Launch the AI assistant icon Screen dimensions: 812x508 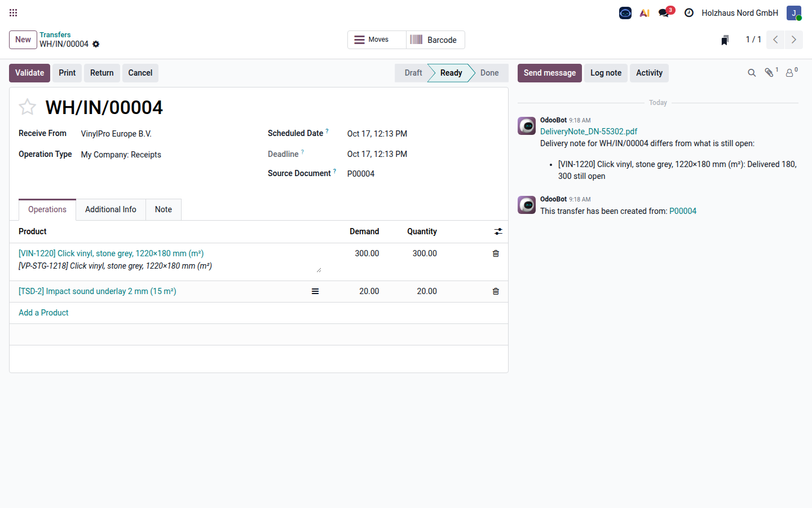click(645, 12)
